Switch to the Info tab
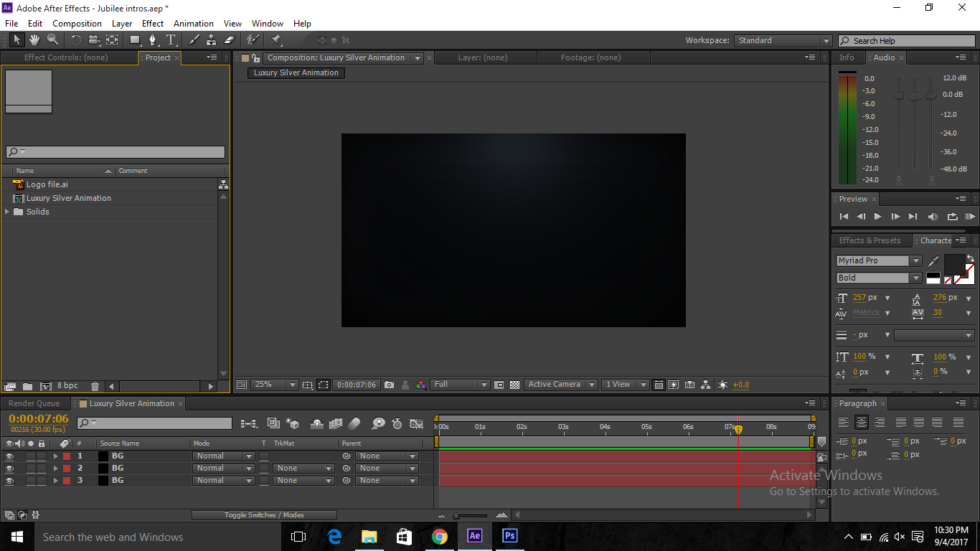 [847, 58]
